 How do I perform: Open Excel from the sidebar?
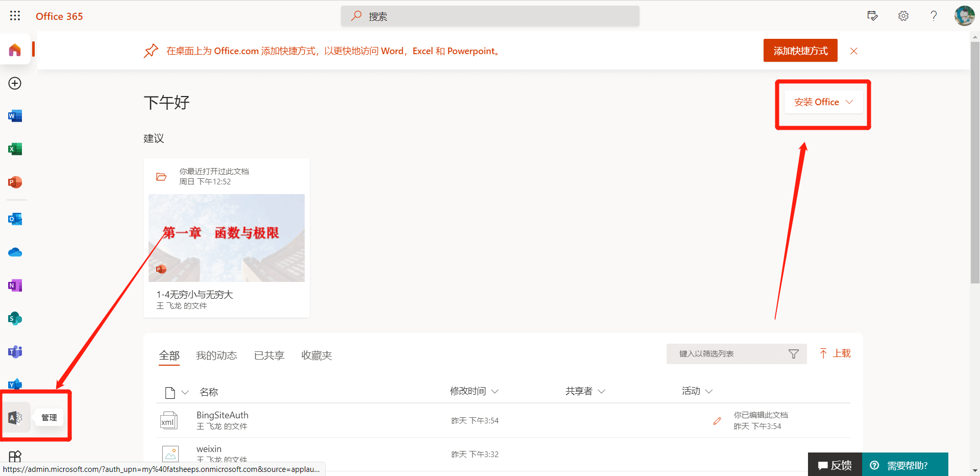click(x=15, y=149)
